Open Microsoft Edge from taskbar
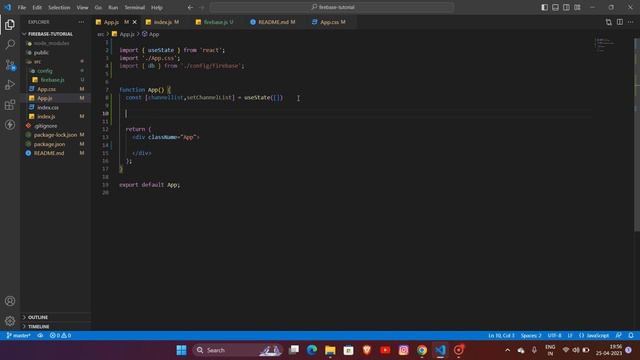The width and height of the screenshot is (640, 360). pos(312,350)
